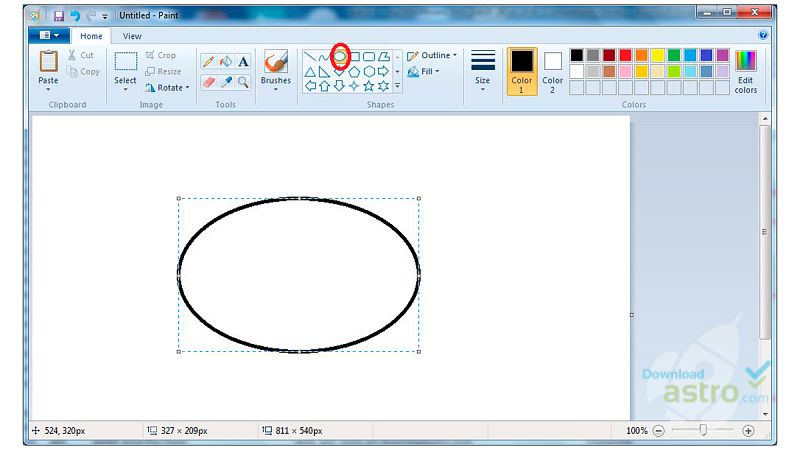Screen dimensions: 800x450
Task: Switch to Color 2 background selector
Action: (553, 70)
